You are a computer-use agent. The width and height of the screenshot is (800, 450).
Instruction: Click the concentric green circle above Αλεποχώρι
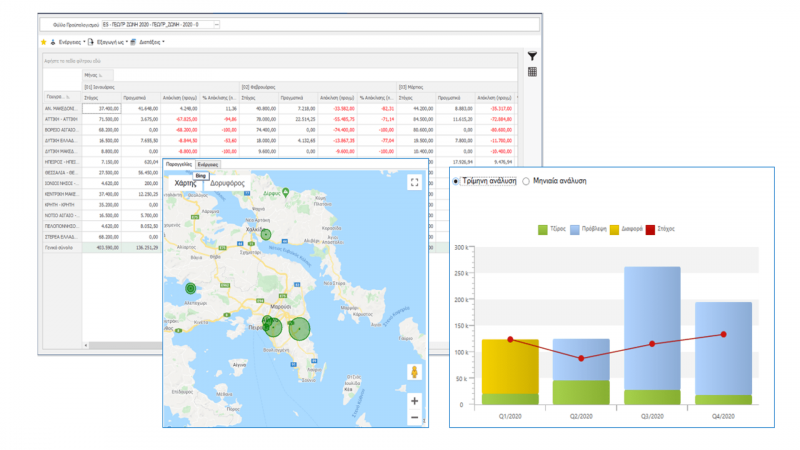click(190, 288)
